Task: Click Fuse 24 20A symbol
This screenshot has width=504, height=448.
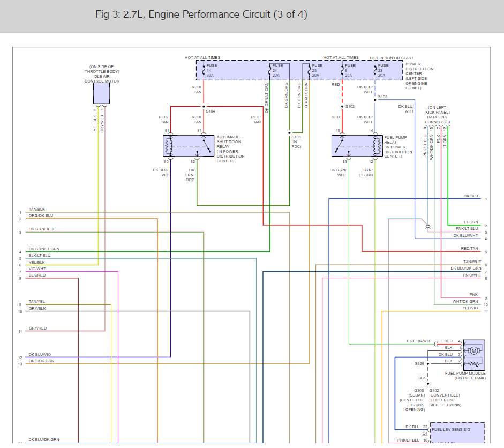Action: [x=270, y=70]
